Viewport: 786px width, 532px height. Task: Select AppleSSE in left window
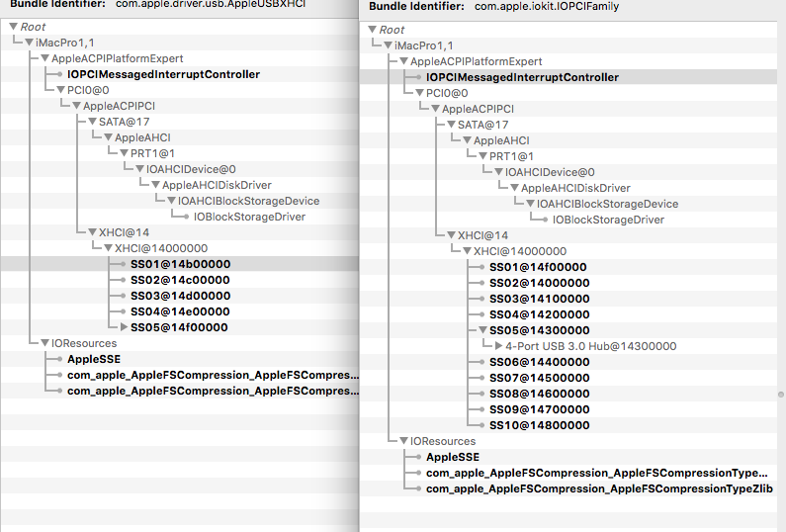[94, 359]
